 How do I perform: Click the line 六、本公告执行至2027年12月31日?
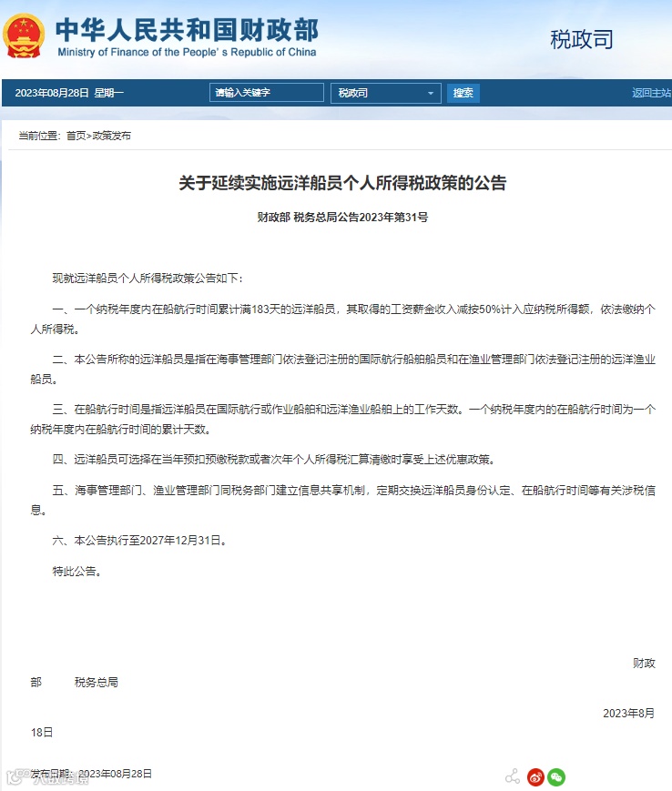[139, 541]
